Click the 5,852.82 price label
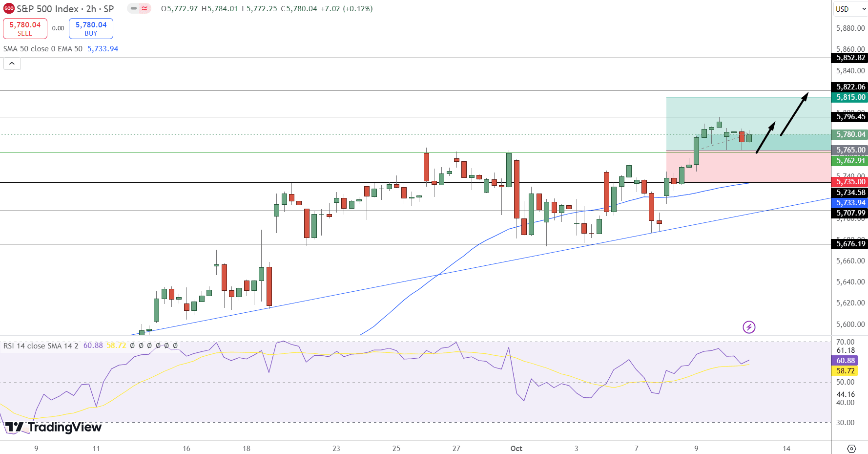 [x=849, y=58]
